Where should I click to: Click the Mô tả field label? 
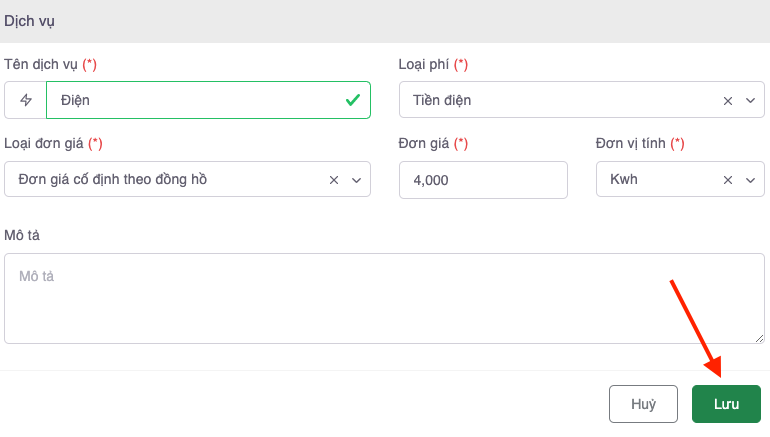(x=22, y=234)
